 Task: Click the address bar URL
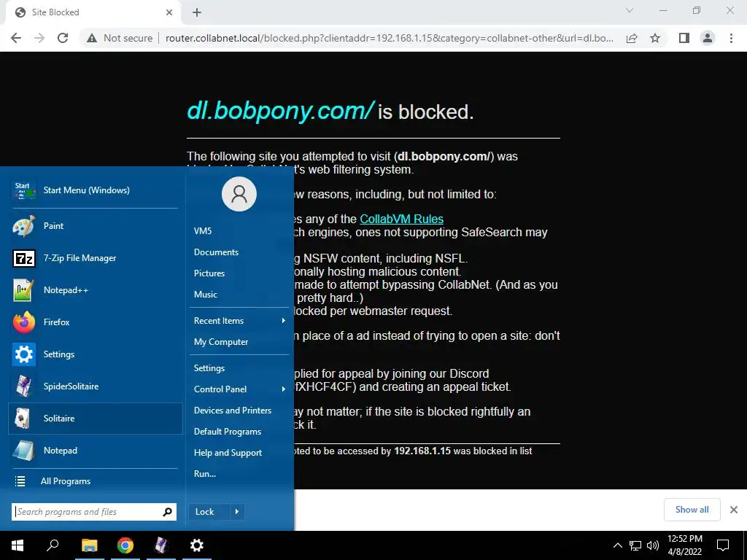(x=390, y=38)
